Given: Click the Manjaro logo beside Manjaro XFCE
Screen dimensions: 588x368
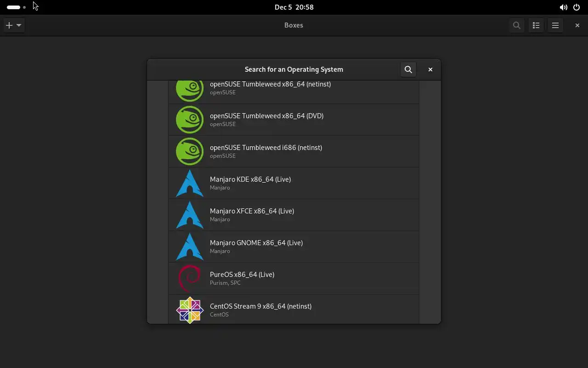Looking at the screenshot, I should [190, 215].
